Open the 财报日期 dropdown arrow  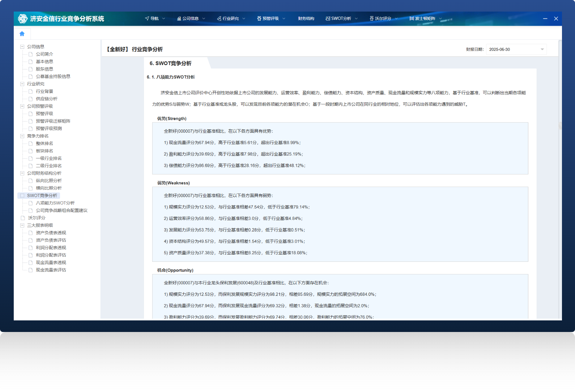542,50
